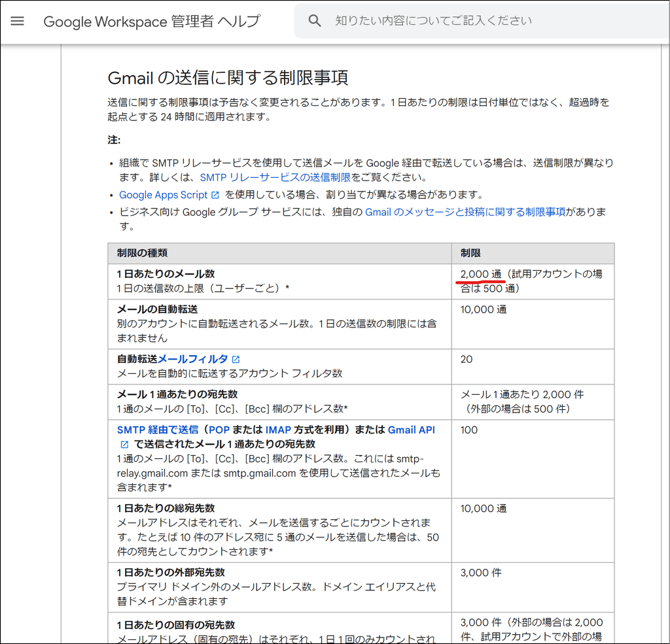Click the value 100 in SMTP row

tap(469, 430)
